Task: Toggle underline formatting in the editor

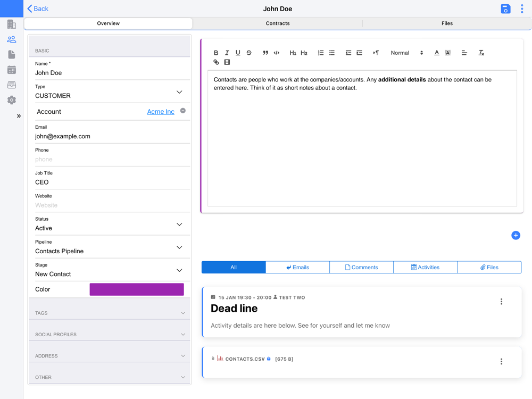Action: [238, 53]
